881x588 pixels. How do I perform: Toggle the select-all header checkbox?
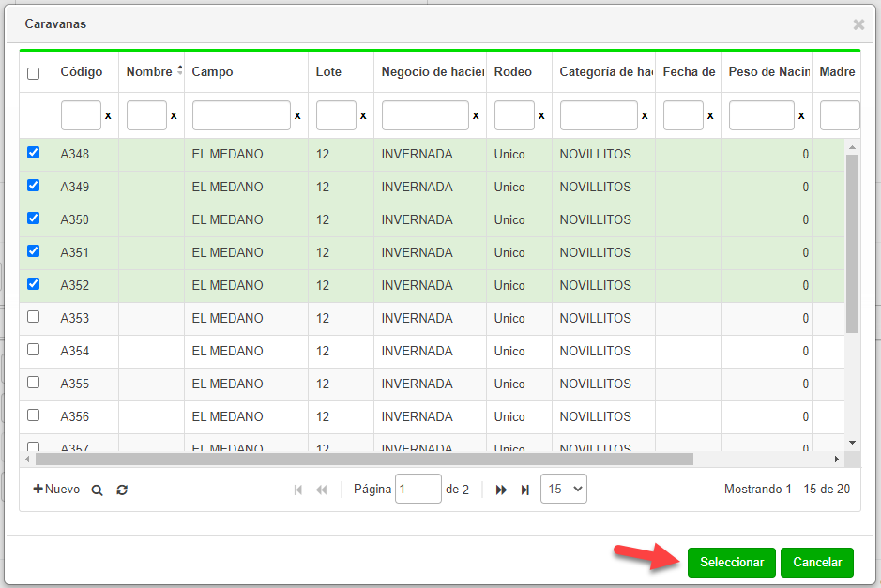(33, 73)
